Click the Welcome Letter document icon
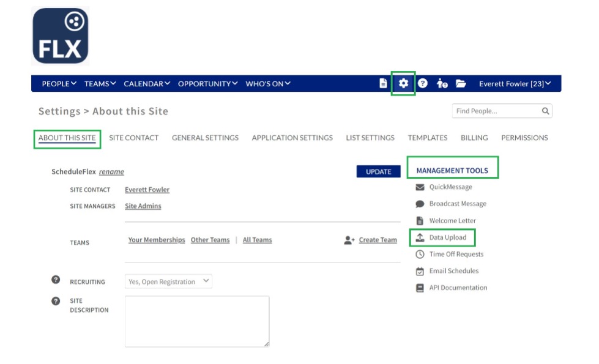 [x=420, y=221]
